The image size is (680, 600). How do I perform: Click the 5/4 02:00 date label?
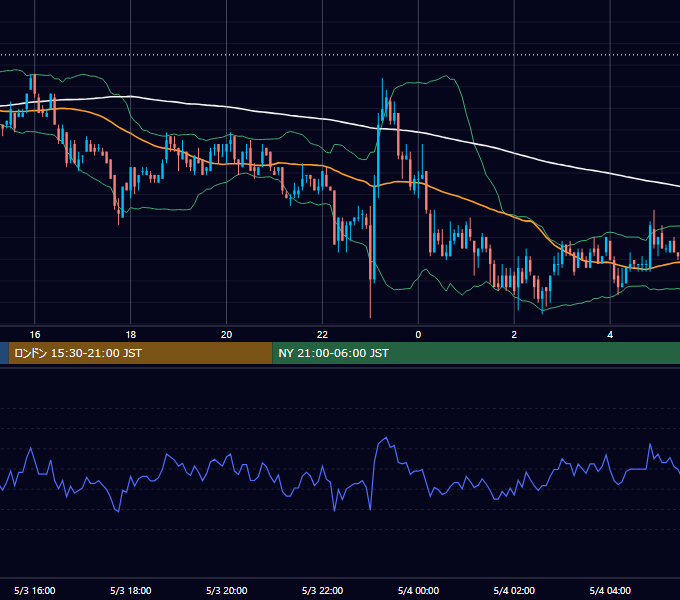514,590
